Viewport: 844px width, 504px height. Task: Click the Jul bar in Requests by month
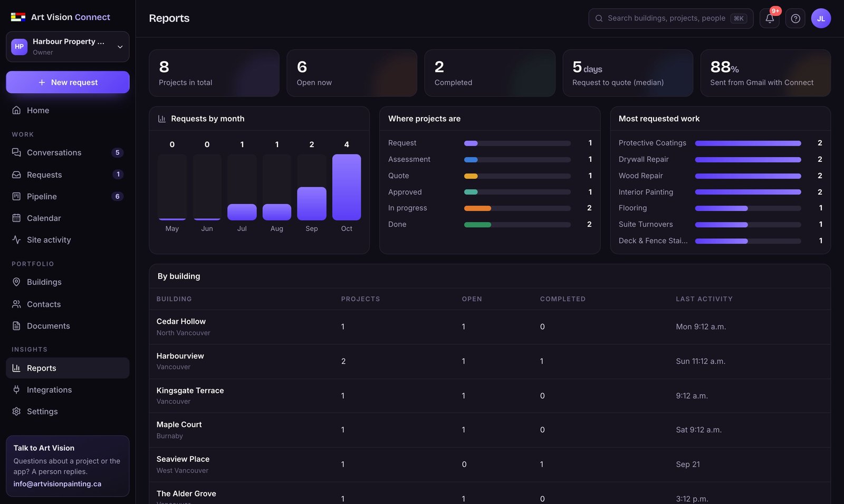(x=242, y=212)
